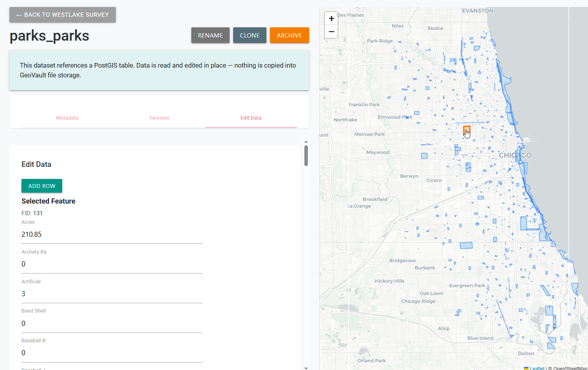Click the PostGIS table info banner
588x370 pixels.
pos(159,70)
